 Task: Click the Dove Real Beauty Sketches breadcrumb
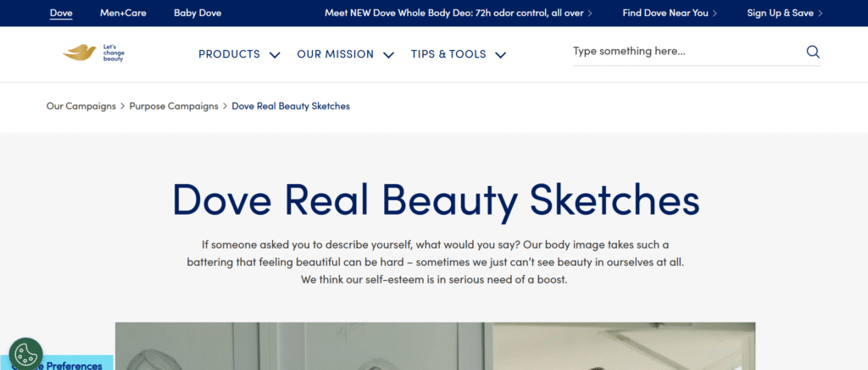tap(291, 106)
